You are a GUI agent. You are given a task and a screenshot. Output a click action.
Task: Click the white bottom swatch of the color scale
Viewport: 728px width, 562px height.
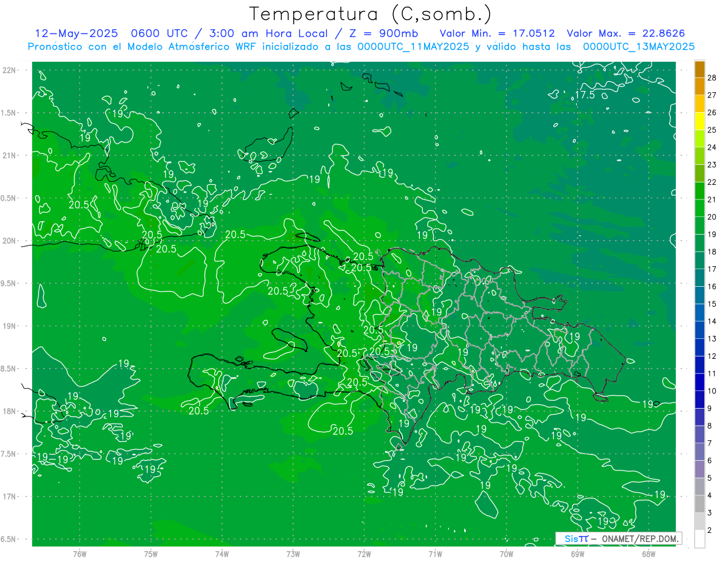click(699, 539)
